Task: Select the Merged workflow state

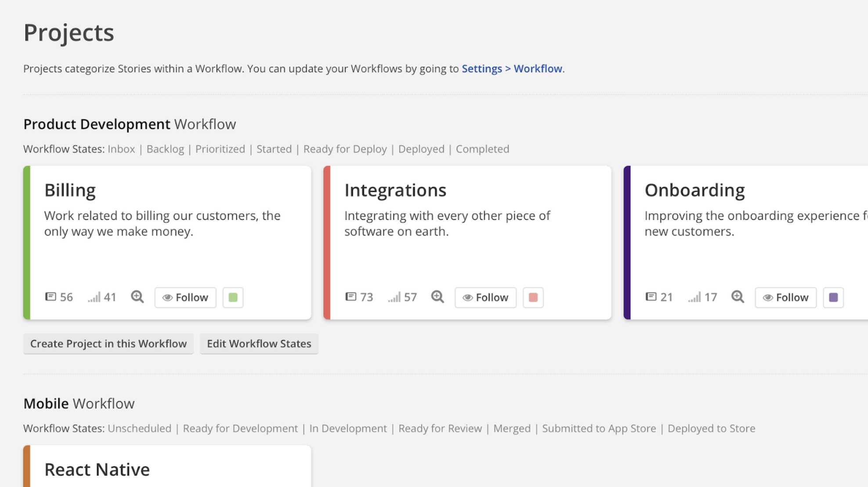Action: coord(512,429)
